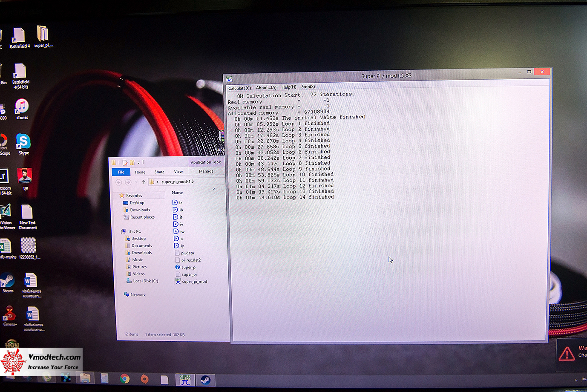The image size is (587, 392).
Task: Sort files by the Name column header
Action: (177, 193)
